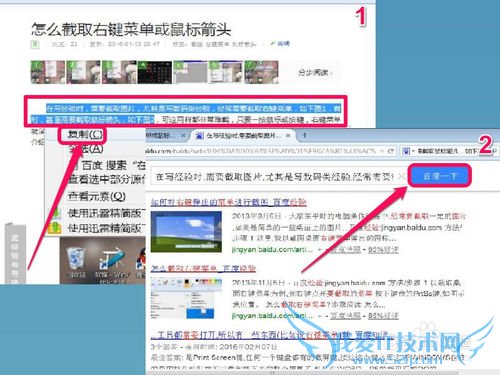Screen dimensions: 500x375
Task: Choose 全选(A) in the context menu
Action: (86, 149)
